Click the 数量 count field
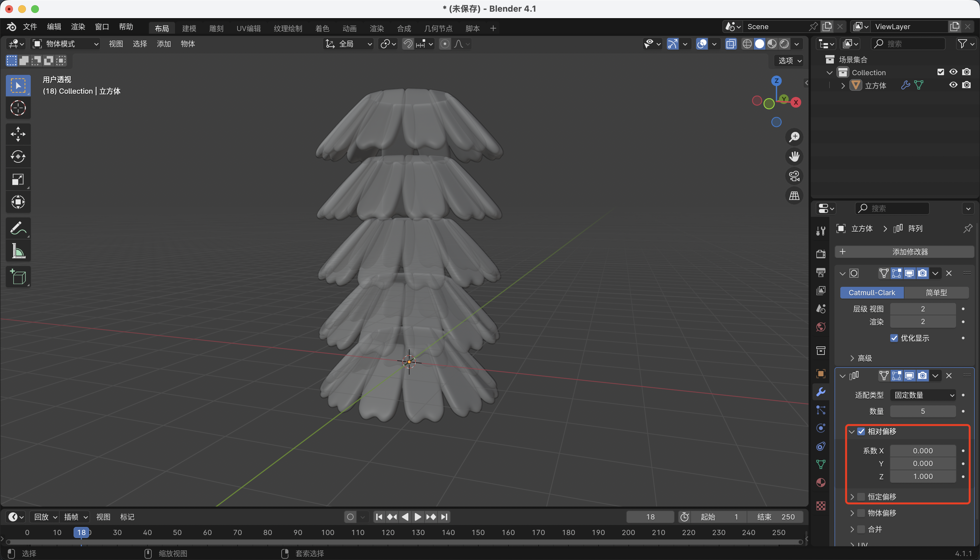The width and height of the screenshot is (980, 560). coord(922,411)
